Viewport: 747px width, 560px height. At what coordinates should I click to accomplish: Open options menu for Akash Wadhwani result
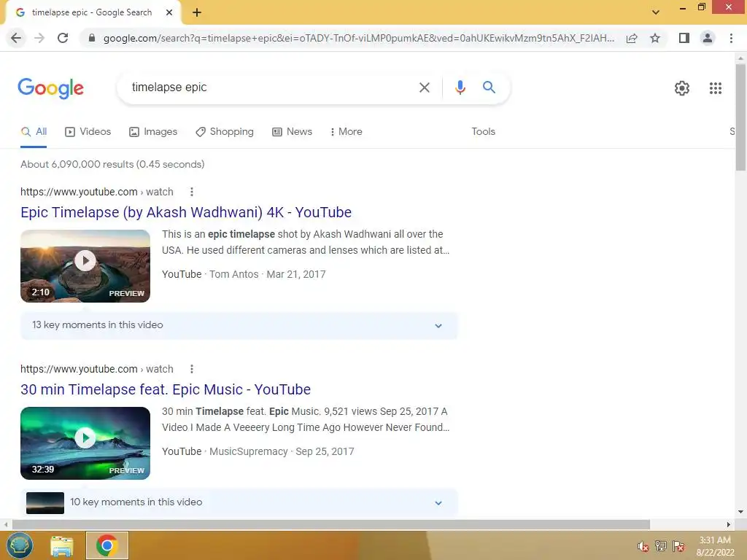point(192,192)
